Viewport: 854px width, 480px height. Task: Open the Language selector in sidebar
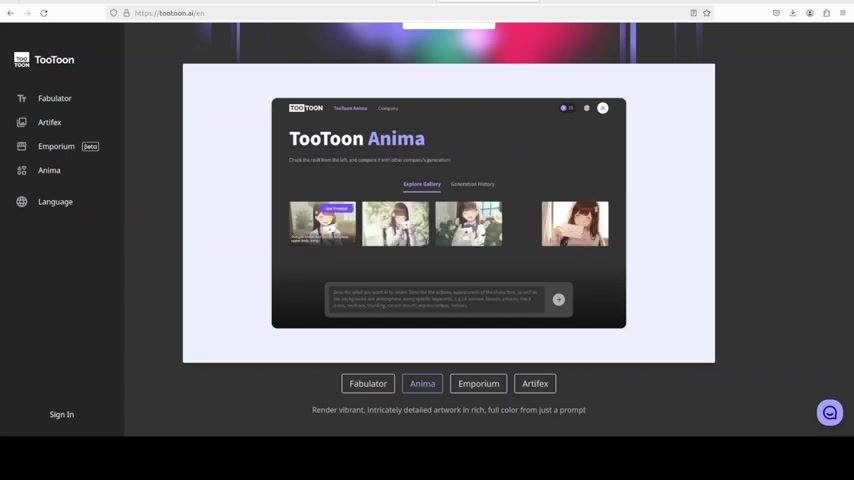55,202
